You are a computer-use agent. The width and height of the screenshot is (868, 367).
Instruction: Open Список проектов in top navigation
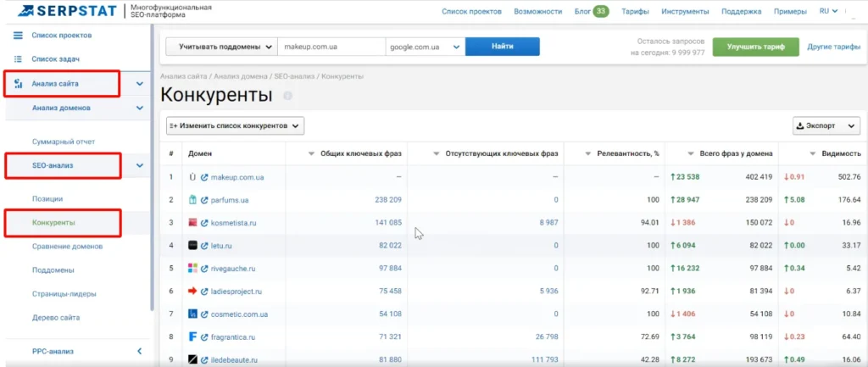[x=471, y=11]
